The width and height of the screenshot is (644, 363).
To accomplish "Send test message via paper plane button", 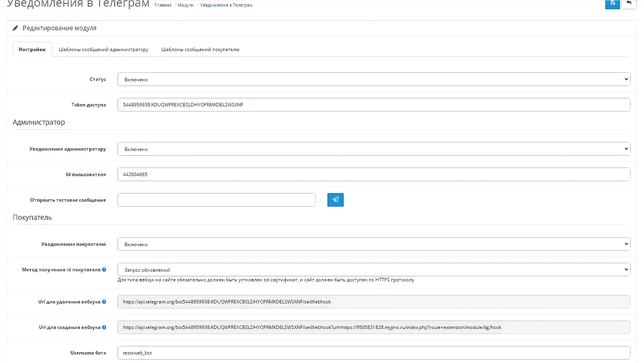I will tap(336, 200).
